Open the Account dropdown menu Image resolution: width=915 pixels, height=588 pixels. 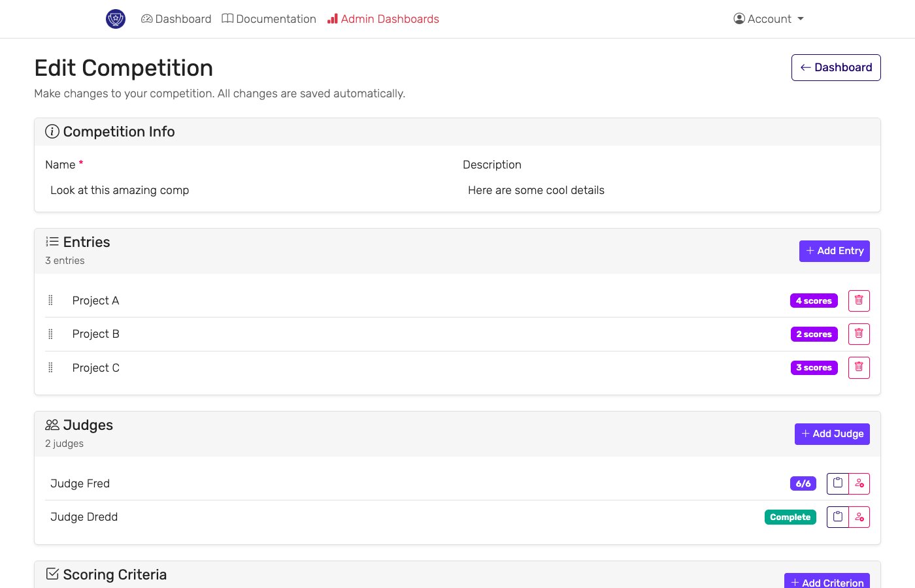click(x=768, y=19)
